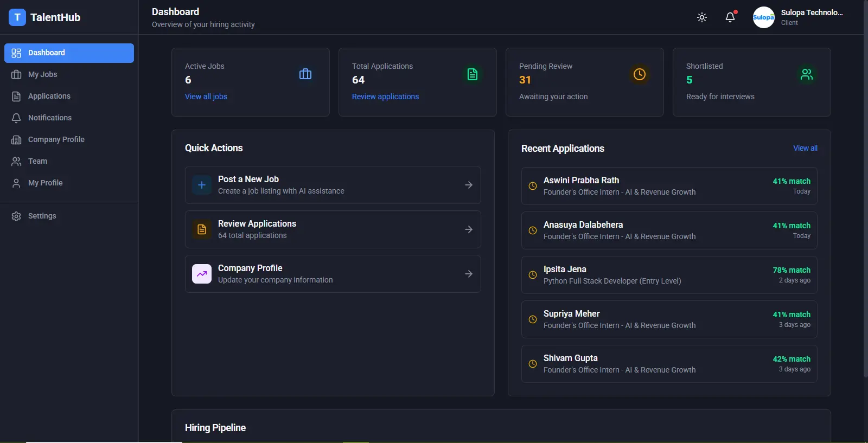
Task: Click the clock icon beside Supriya Meher
Action: 533,319
